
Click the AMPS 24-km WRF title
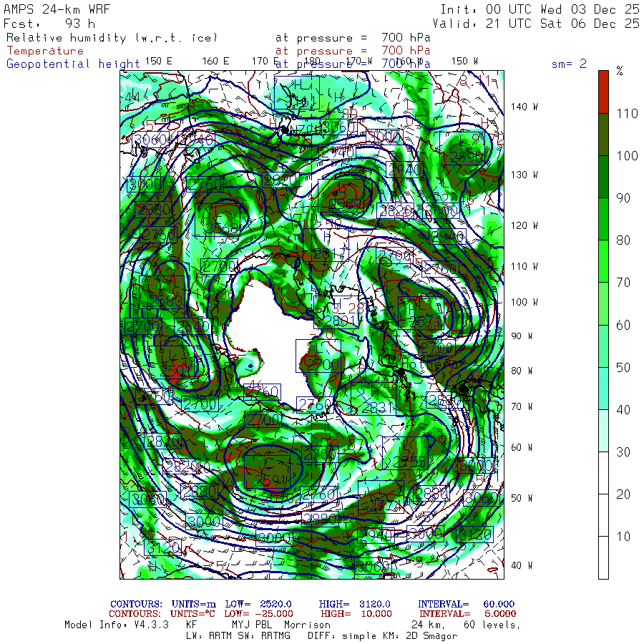pyautogui.click(x=54, y=9)
